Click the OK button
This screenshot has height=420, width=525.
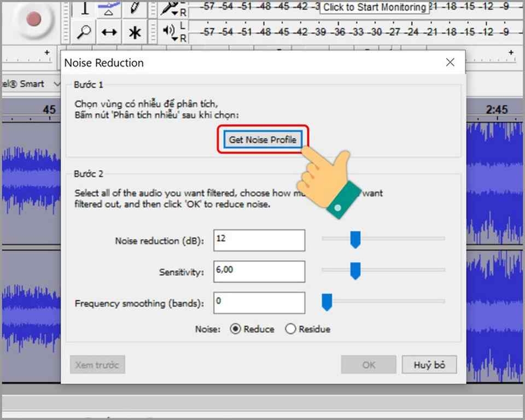point(369,364)
